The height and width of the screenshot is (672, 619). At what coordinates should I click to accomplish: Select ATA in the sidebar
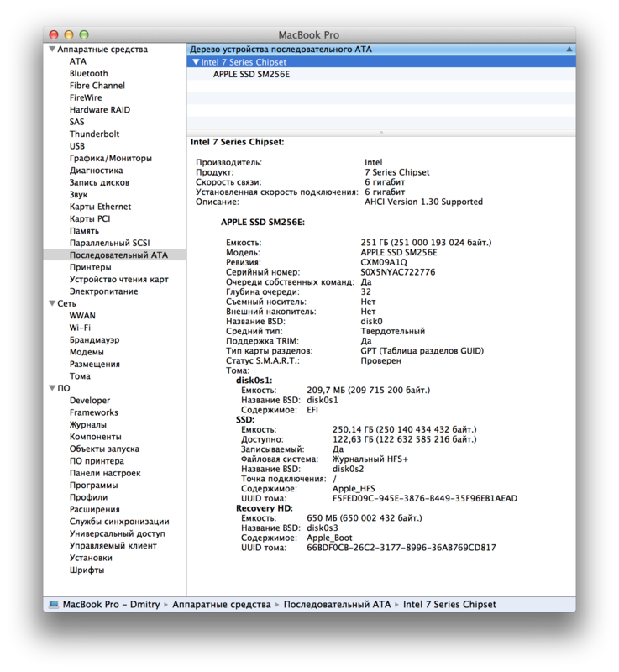78,61
